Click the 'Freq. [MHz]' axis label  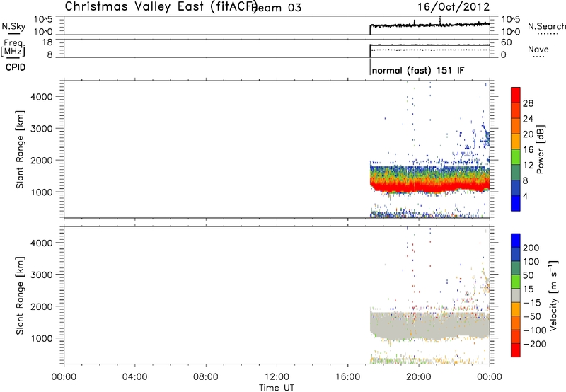coord(13,47)
